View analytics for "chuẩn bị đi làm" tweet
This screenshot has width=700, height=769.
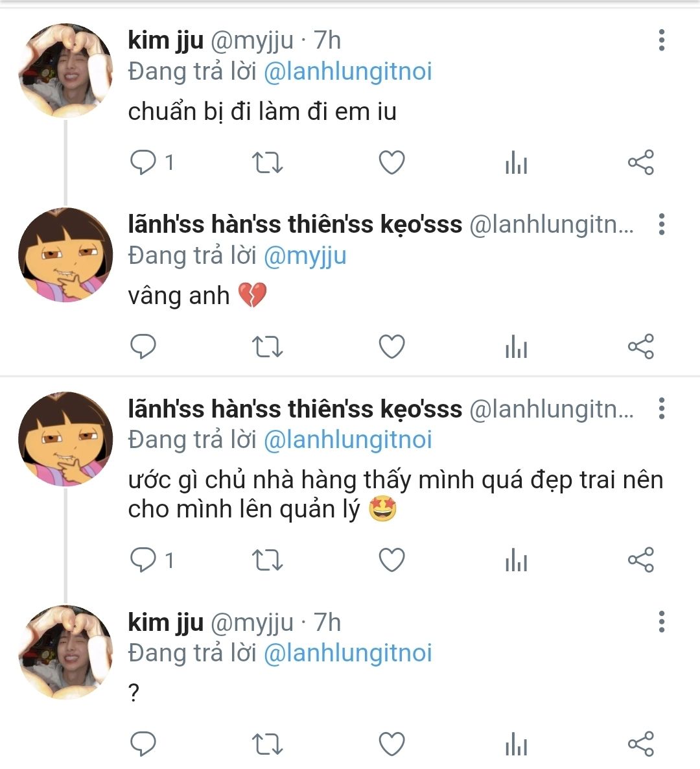coord(516,162)
